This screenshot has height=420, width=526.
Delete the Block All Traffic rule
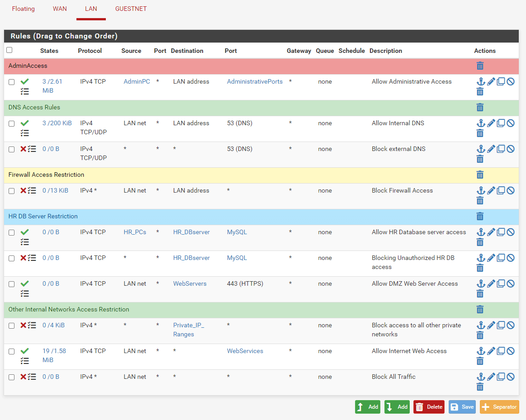[480, 387]
